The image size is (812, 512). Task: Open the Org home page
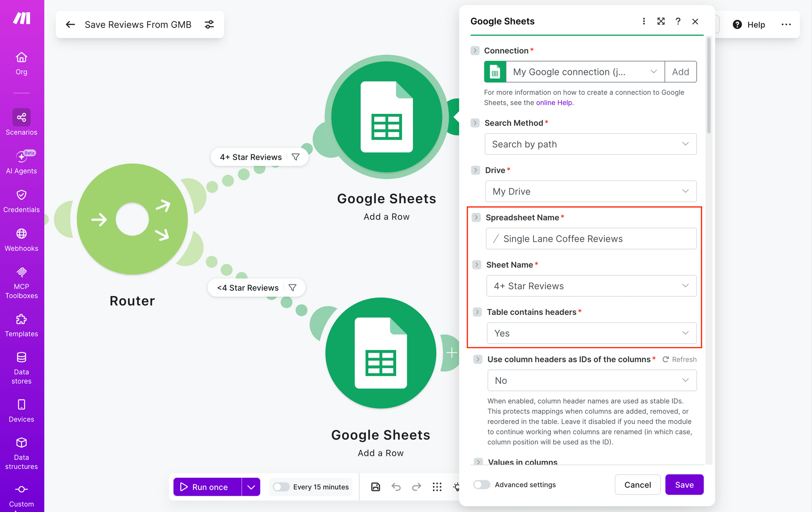click(x=22, y=64)
